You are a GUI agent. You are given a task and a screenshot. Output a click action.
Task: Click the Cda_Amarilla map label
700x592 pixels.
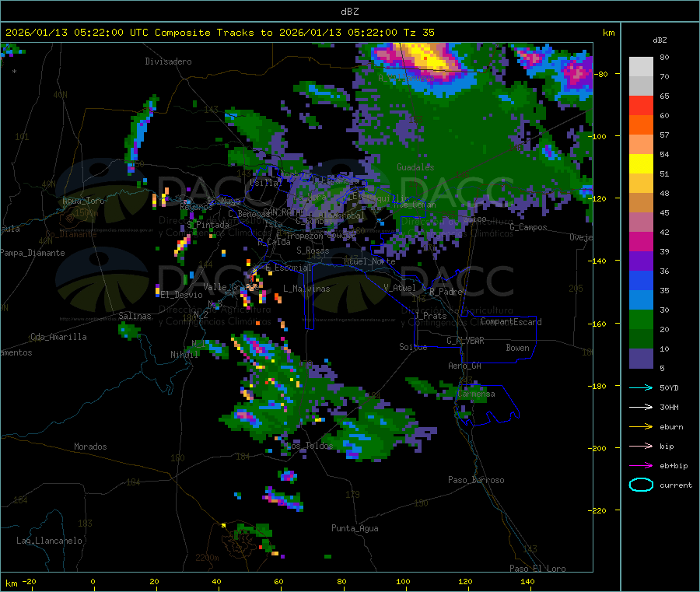coord(58,337)
